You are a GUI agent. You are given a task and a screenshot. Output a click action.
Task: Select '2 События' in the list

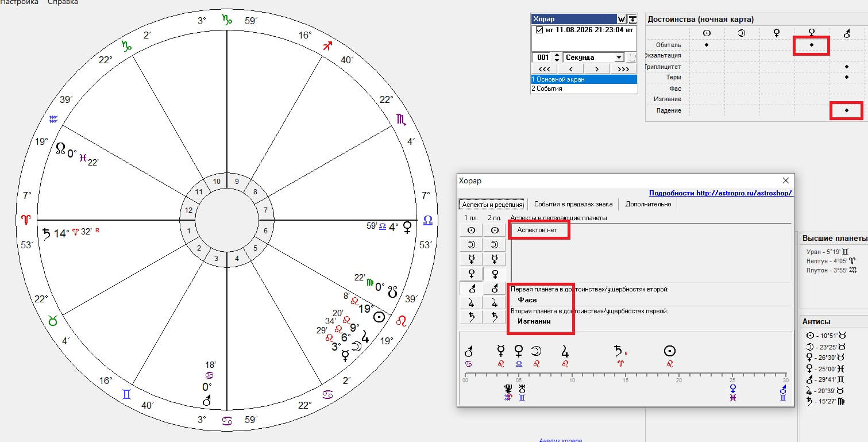tap(584, 89)
